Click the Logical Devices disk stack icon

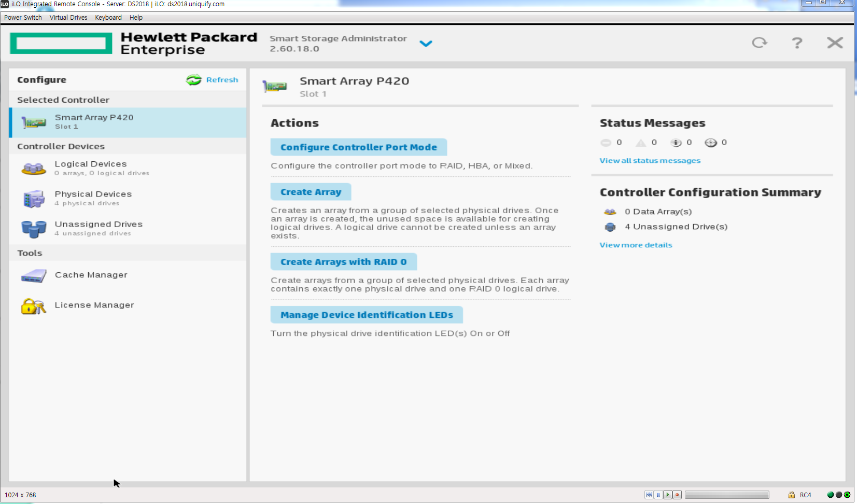tap(34, 169)
